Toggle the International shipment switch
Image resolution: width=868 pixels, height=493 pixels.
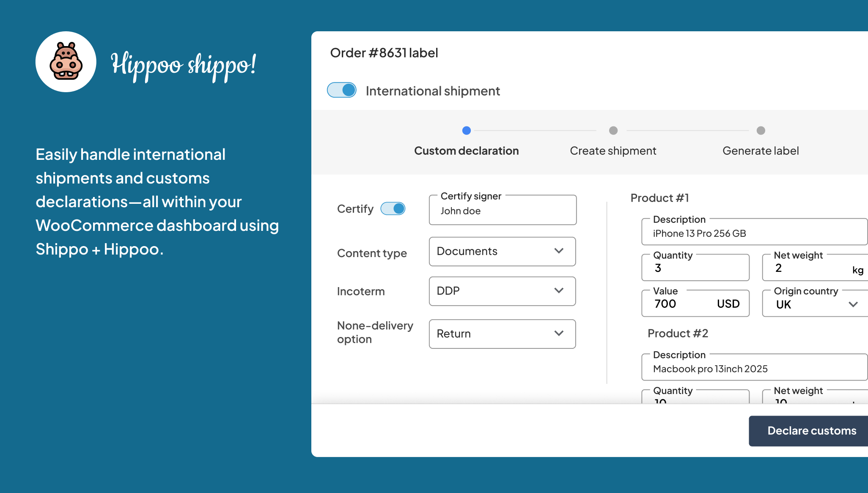tap(342, 90)
